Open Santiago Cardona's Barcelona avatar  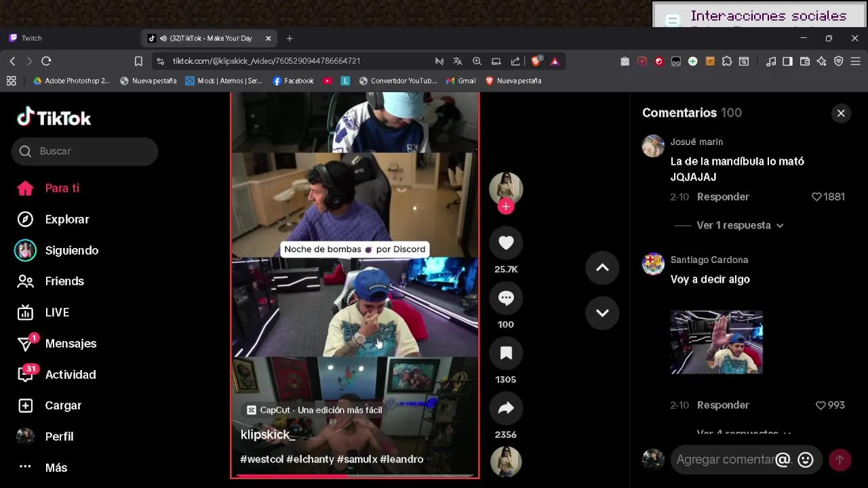(653, 264)
